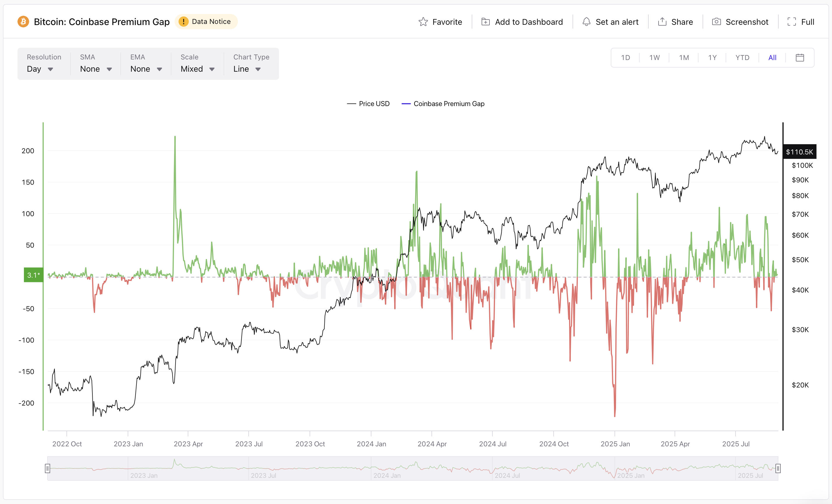Click the $100K price axis label
The image size is (832, 504).
(x=802, y=165)
